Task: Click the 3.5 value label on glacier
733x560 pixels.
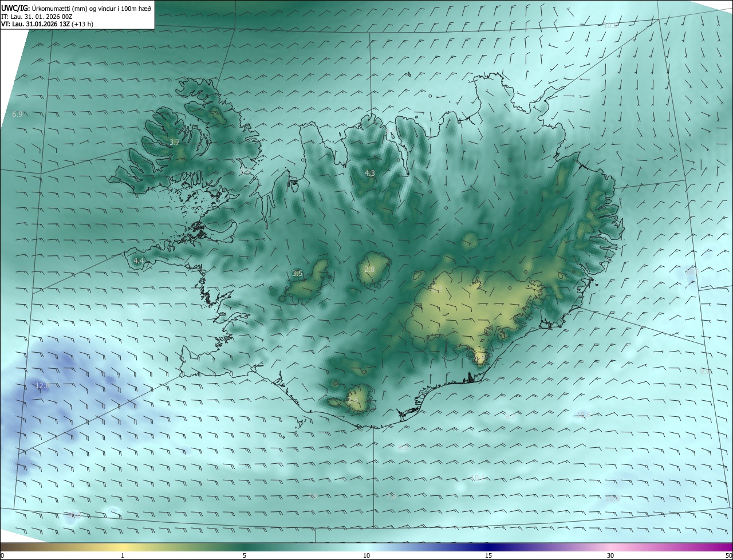Action: tap(297, 274)
